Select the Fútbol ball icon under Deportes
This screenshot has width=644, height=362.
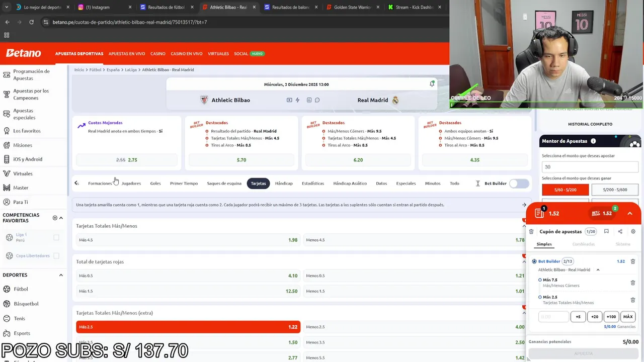point(7,289)
